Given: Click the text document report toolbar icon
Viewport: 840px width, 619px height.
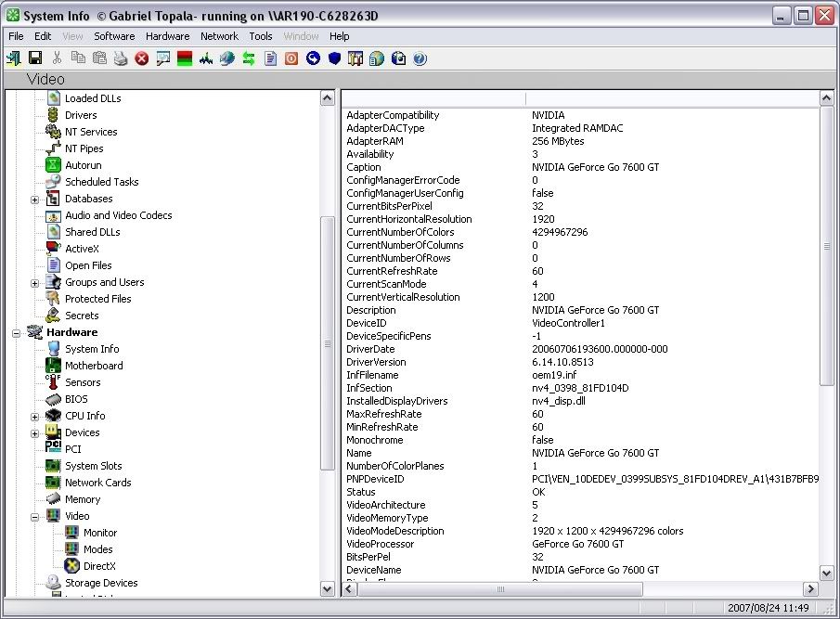Looking at the screenshot, I should point(270,58).
